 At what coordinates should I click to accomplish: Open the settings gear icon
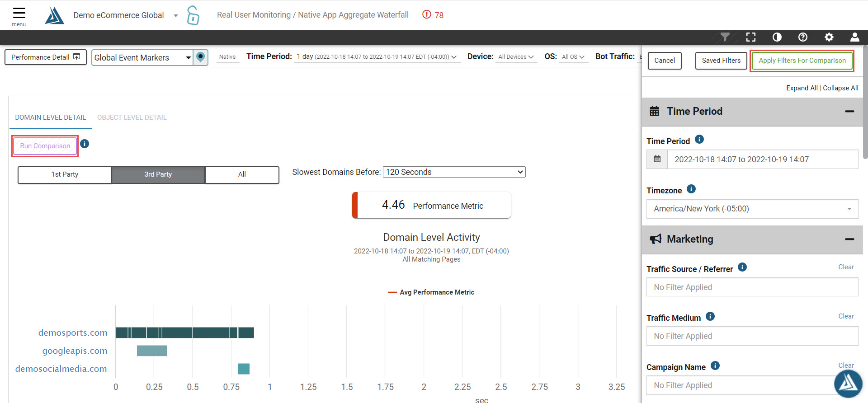(x=829, y=37)
